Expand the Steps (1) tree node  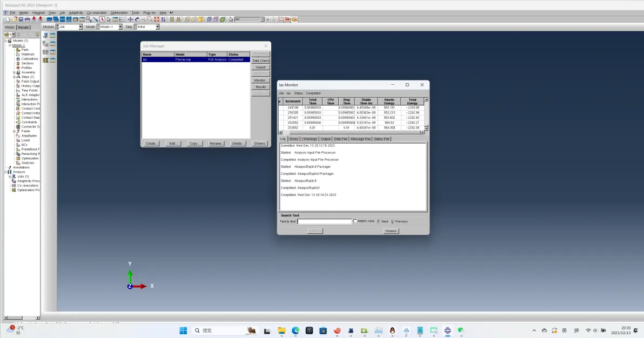coord(14,77)
